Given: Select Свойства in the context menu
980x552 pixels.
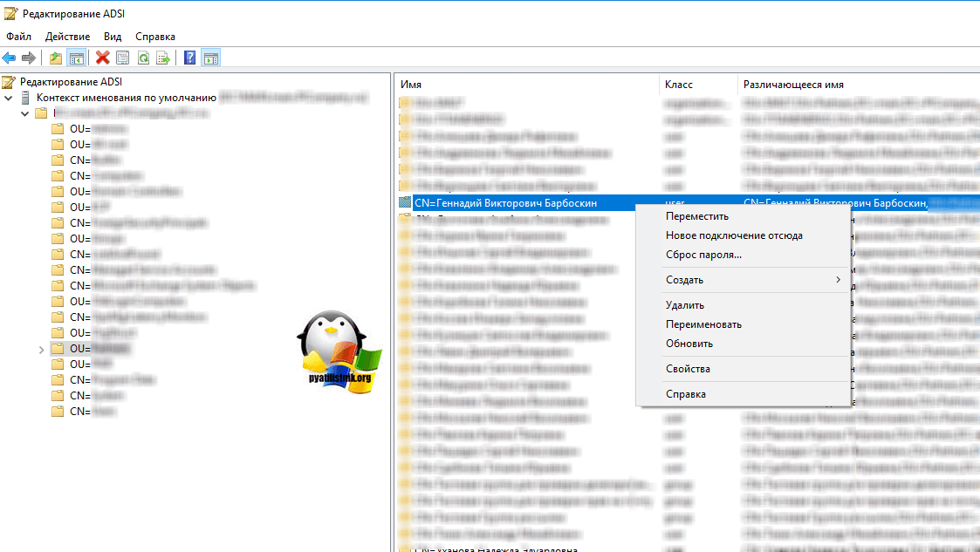Looking at the screenshot, I should coord(688,369).
